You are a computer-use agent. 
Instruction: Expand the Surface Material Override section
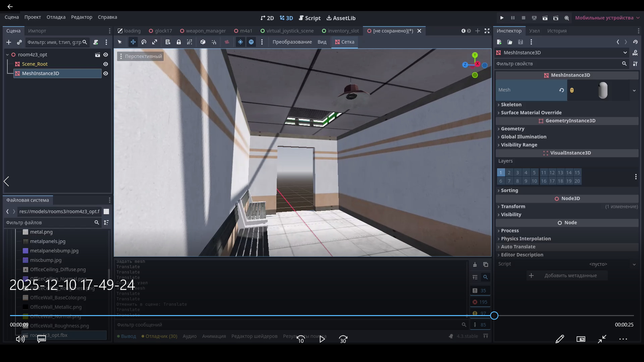tap(531, 113)
